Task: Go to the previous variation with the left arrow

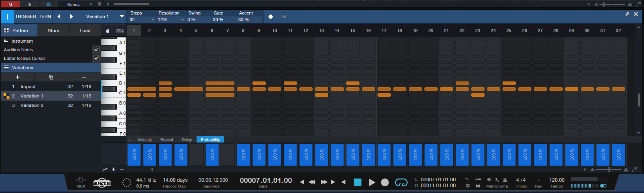Action: [59, 16]
